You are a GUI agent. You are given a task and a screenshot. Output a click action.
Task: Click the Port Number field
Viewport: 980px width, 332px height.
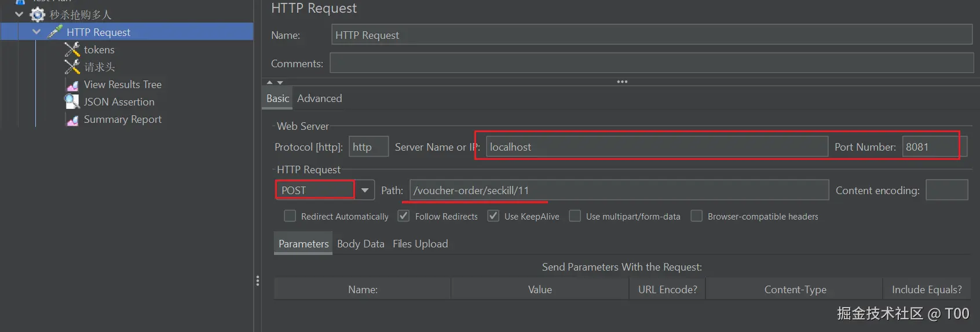929,147
